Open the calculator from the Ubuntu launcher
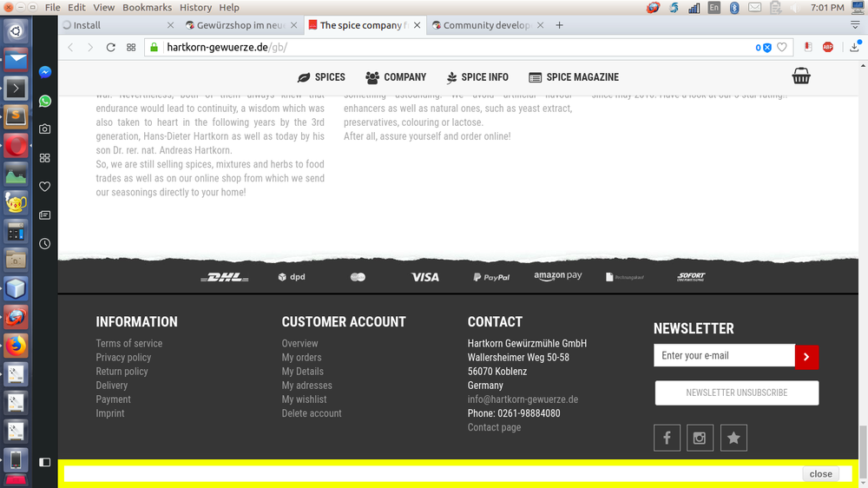Screen dimensions: 868x488 tap(16, 231)
